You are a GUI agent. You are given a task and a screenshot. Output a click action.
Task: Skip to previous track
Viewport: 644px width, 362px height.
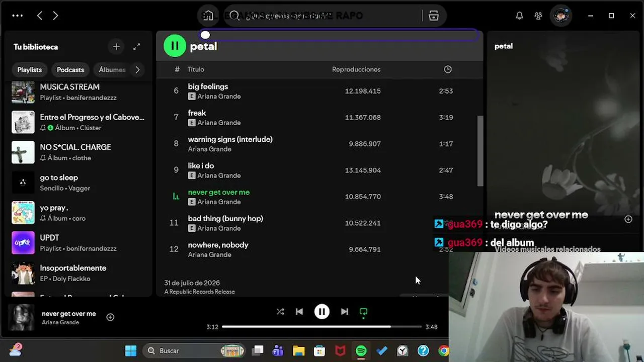(x=299, y=312)
